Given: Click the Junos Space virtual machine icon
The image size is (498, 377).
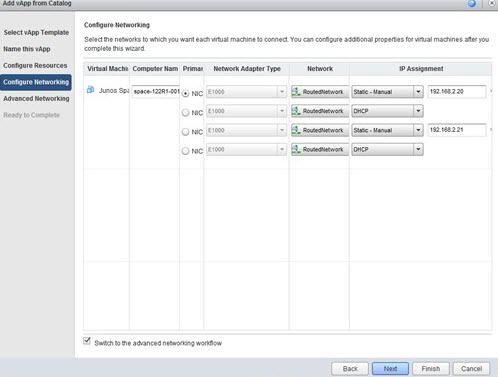Looking at the screenshot, I should click(90, 90).
